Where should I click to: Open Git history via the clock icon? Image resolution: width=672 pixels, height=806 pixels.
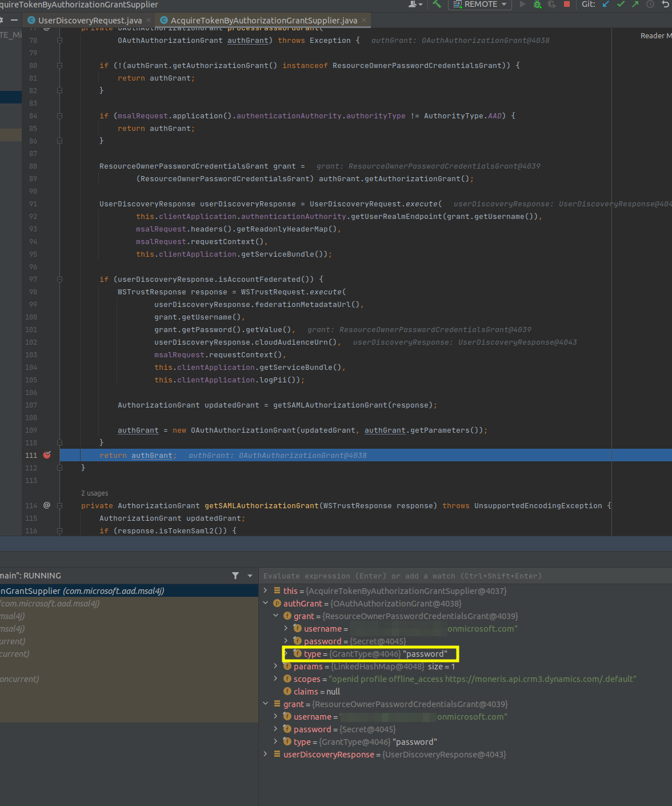(650, 5)
